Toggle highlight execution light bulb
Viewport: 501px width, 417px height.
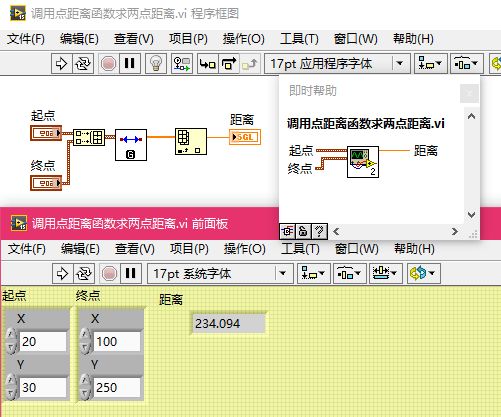coord(156,63)
